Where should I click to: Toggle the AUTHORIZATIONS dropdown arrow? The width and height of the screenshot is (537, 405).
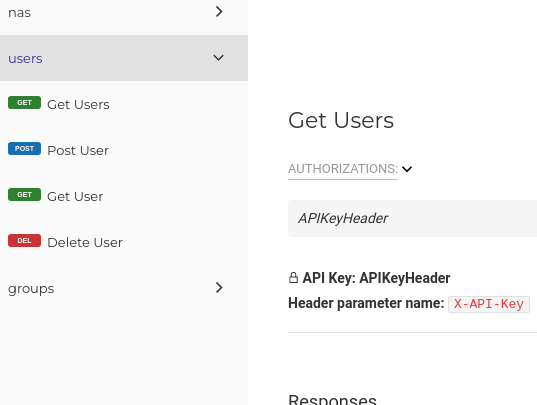click(407, 169)
